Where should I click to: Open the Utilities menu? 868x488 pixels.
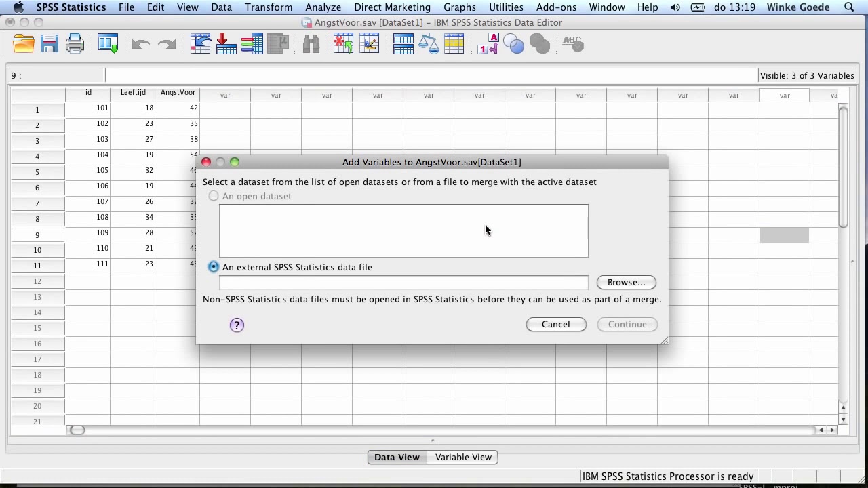(506, 7)
